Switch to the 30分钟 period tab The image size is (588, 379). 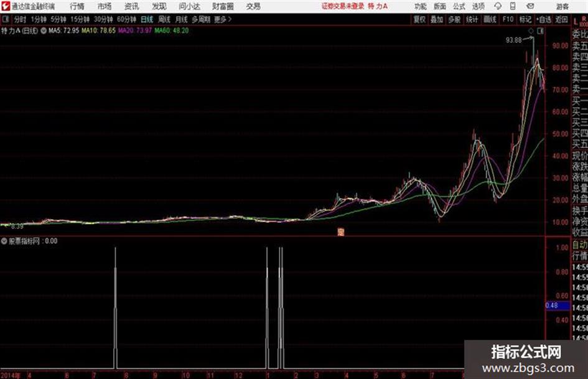point(103,19)
